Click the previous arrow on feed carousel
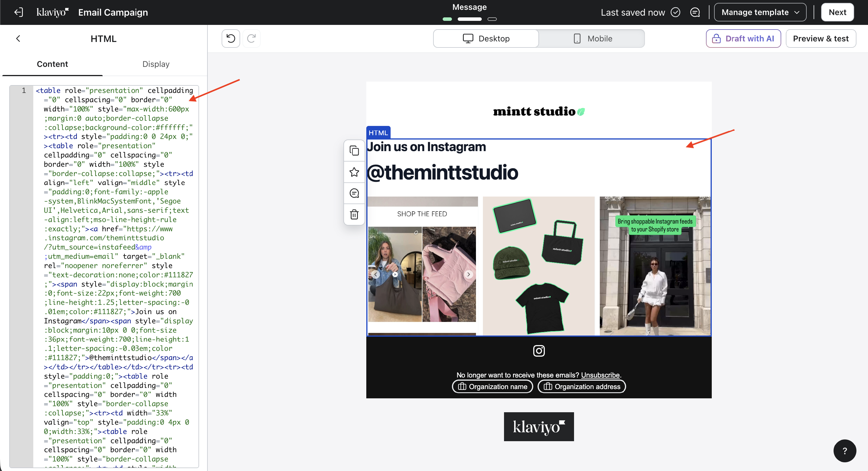This screenshot has width=868, height=471. click(x=376, y=274)
